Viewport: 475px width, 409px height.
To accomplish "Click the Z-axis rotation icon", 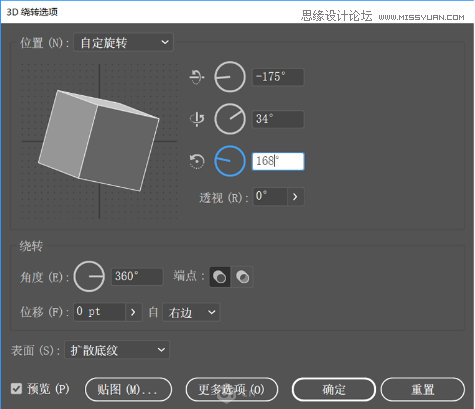I will (197, 161).
